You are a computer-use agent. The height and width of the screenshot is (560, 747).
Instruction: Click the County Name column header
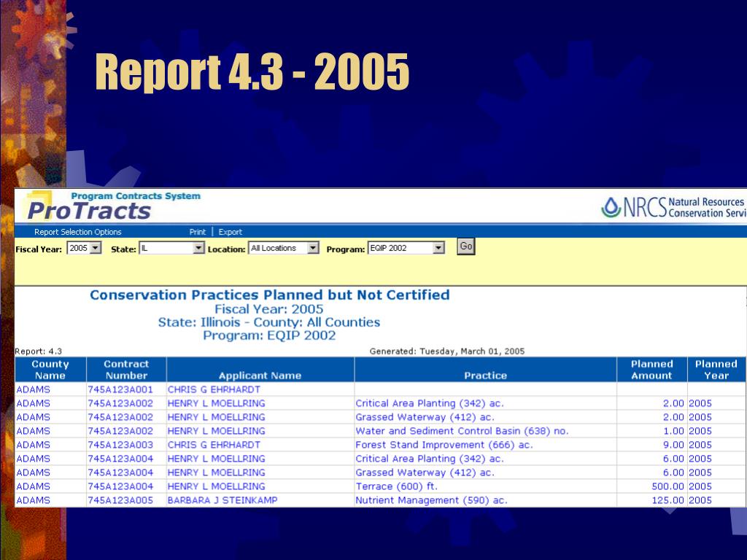point(50,370)
